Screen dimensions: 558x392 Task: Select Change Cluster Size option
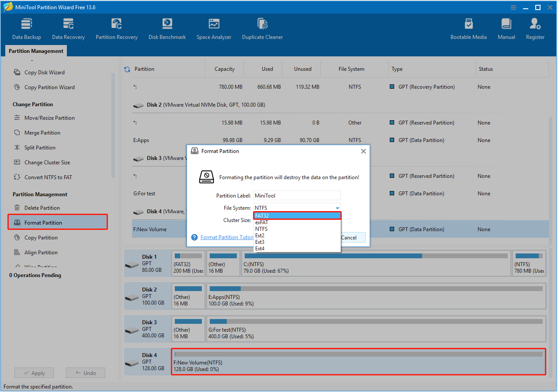tap(47, 163)
